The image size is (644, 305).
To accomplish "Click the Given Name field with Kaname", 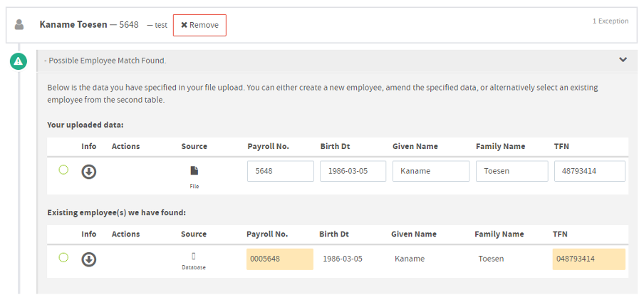I will pos(431,171).
